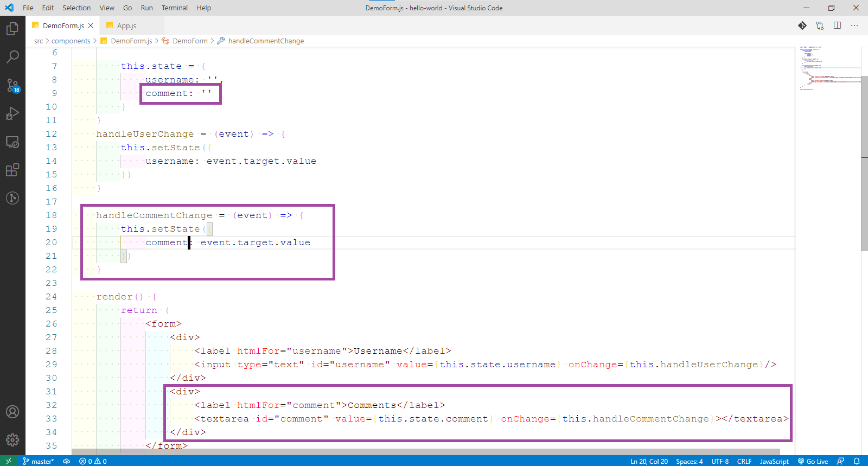Open the Explorer view in activity bar
The height and width of the screenshot is (466, 868).
(12, 28)
